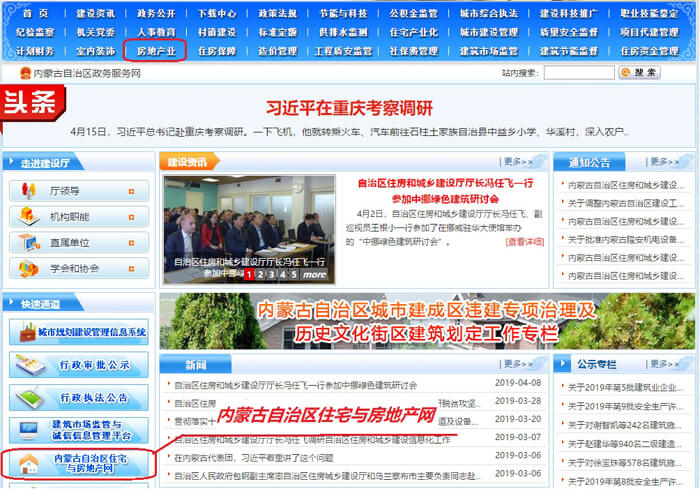Open 关于2019年第5批建筑业企业... notice
Image resolution: width=700 pixels, height=491 pixels.
click(x=625, y=388)
